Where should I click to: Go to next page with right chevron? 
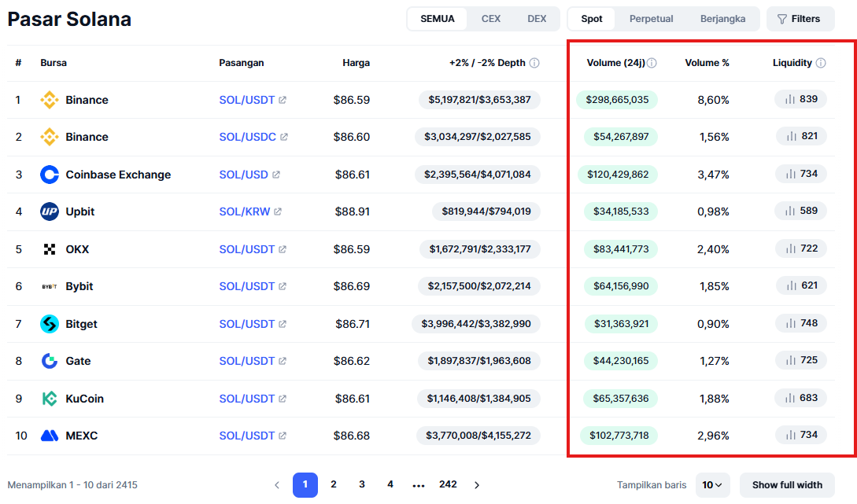[477, 485]
